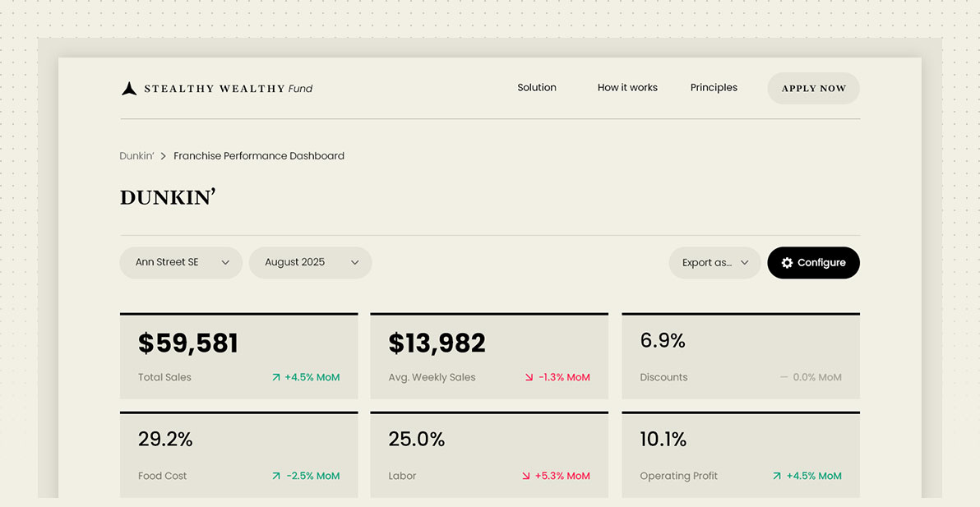980x507 pixels.
Task: Click the Stealthy Wealthy Fund brand name
Action: (x=228, y=89)
